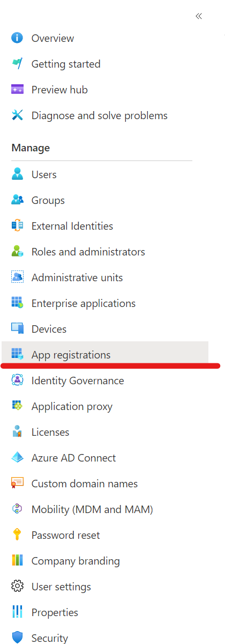Open Custom domain names
Screen dimensions: 225x644
105,484
